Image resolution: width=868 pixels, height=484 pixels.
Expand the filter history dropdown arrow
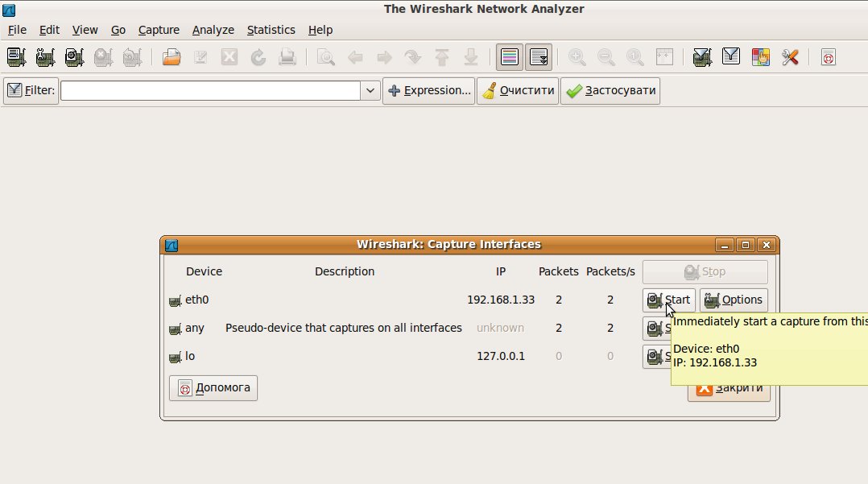[x=370, y=90]
